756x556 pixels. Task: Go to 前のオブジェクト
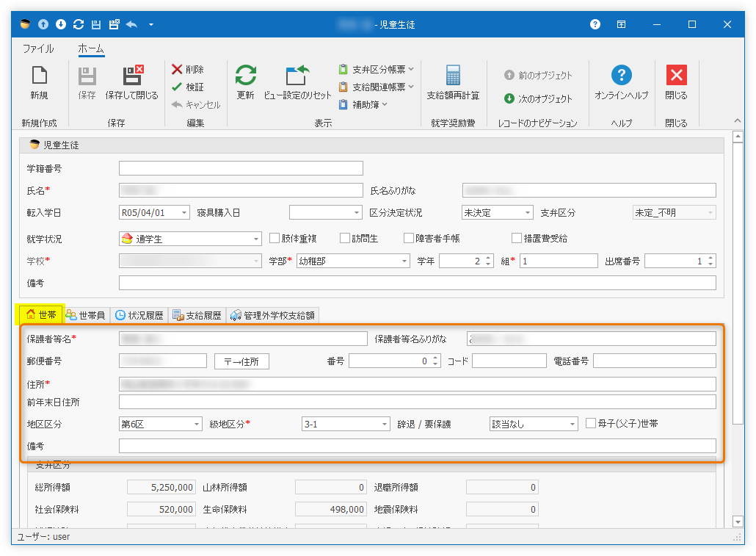click(538, 76)
